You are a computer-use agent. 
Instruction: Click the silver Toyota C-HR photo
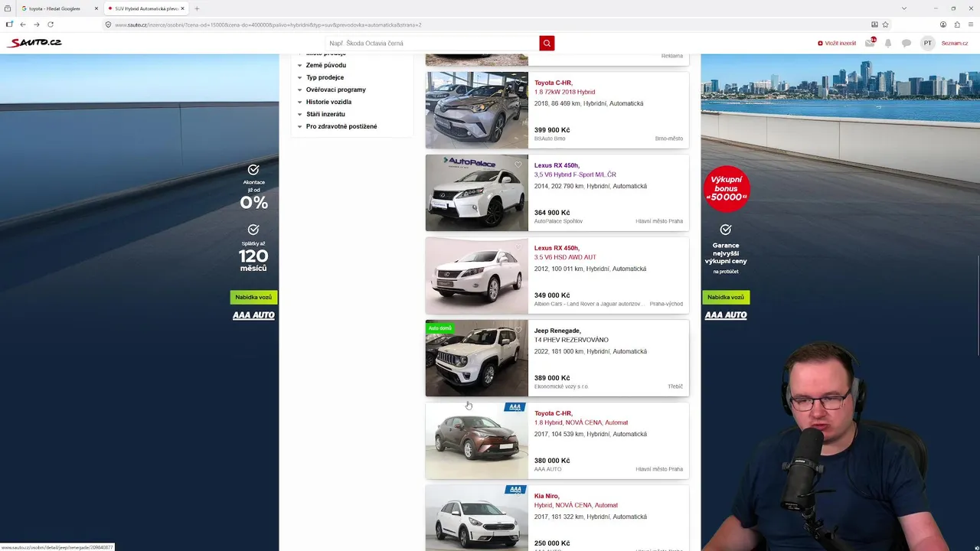tap(477, 110)
